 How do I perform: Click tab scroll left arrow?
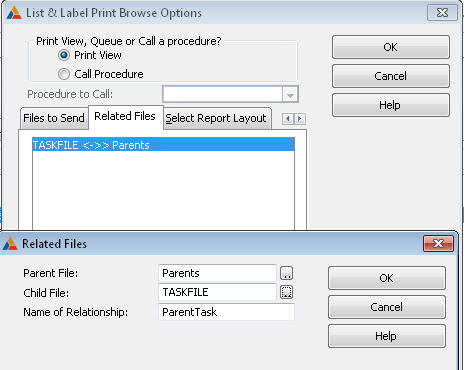[x=288, y=119]
